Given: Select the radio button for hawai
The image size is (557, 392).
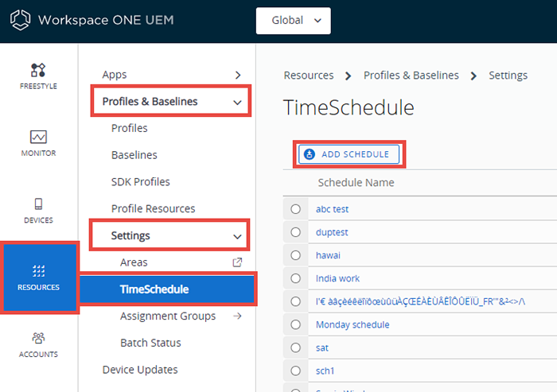Looking at the screenshot, I should tap(295, 255).
